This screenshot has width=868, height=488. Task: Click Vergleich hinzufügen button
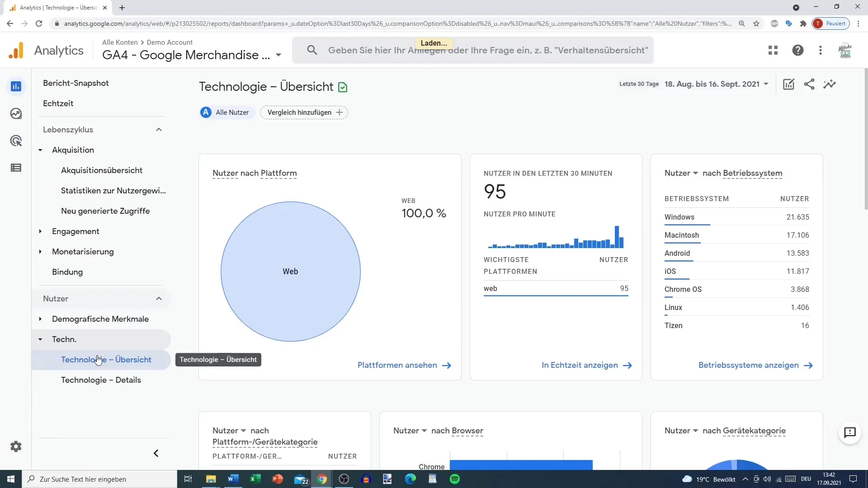(305, 112)
